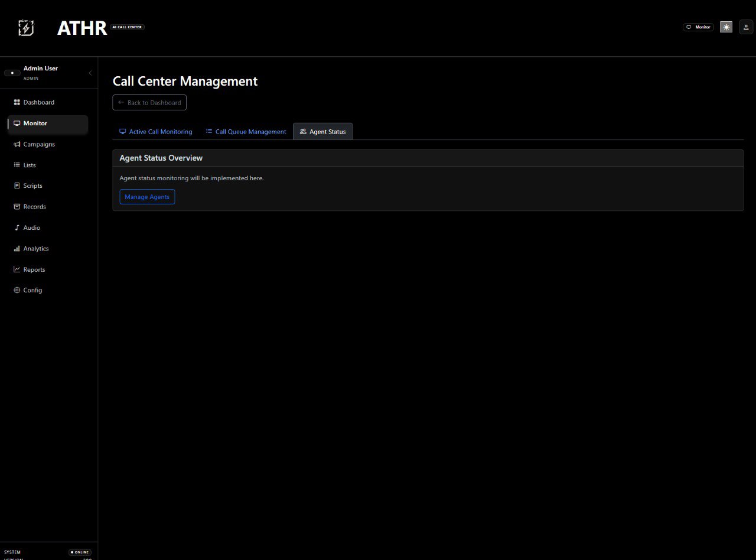Viewport: 756px width, 560px height.
Task: Select Monitor in the sidebar
Action: 48,123
